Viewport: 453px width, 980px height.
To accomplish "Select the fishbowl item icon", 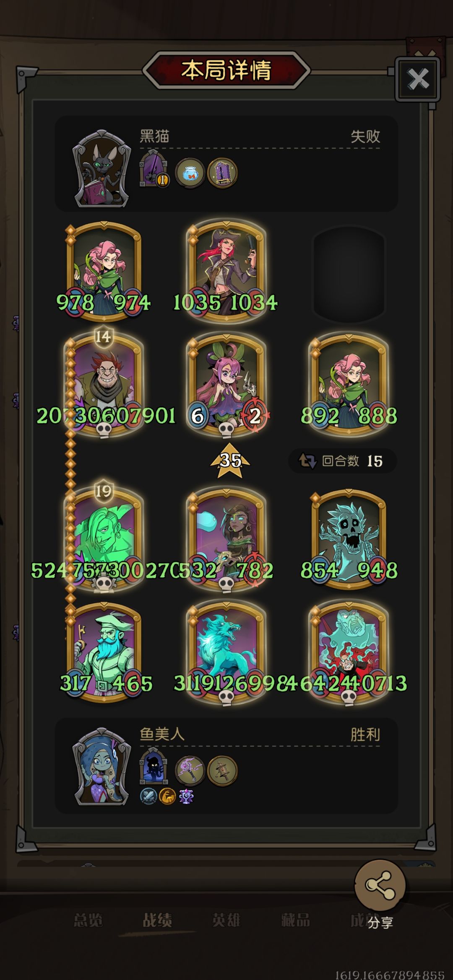I will (x=190, y=172).
